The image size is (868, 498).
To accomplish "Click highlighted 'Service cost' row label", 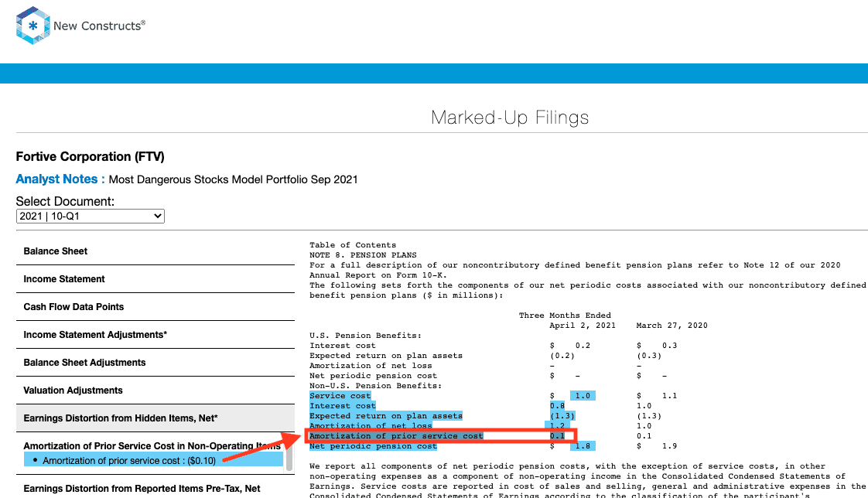I will [340, 396].
